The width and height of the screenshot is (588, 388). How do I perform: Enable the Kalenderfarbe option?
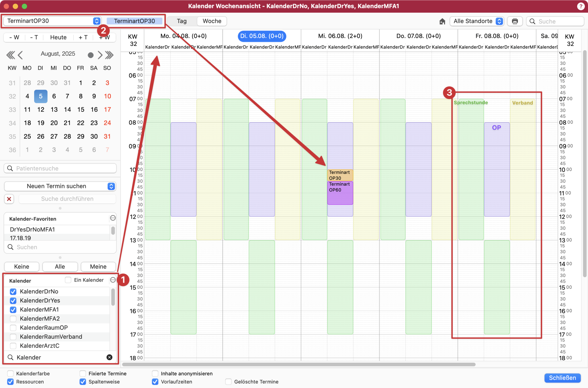[10, 373]
